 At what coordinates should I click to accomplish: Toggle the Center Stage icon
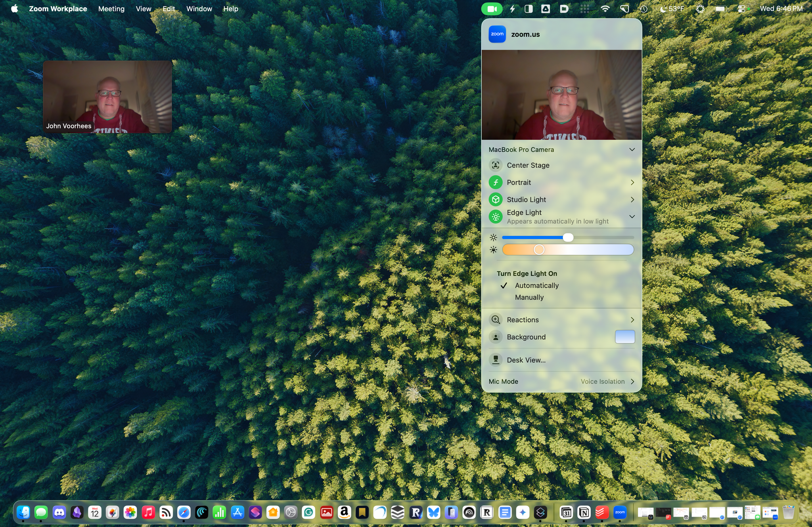click(x=496, y=165)
